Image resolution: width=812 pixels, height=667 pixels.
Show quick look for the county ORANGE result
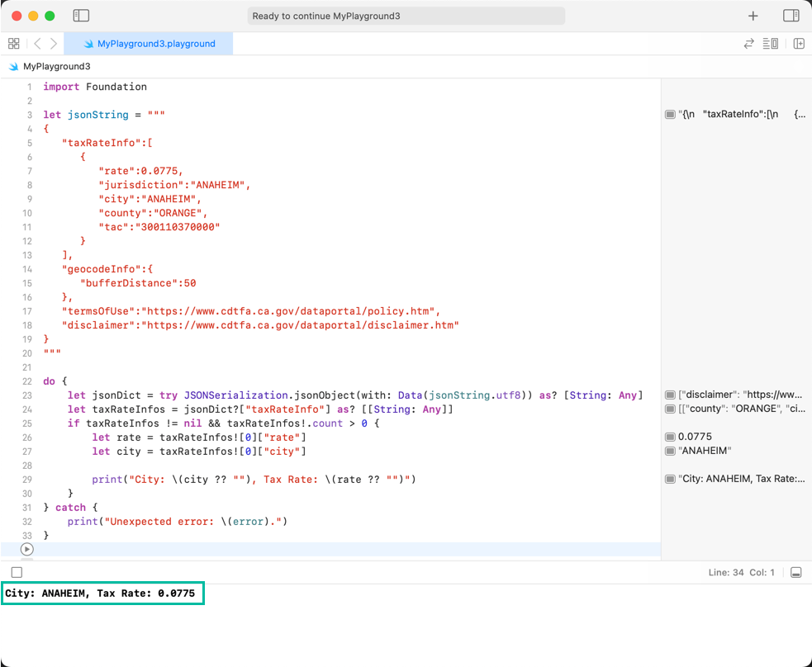[670, 409]
